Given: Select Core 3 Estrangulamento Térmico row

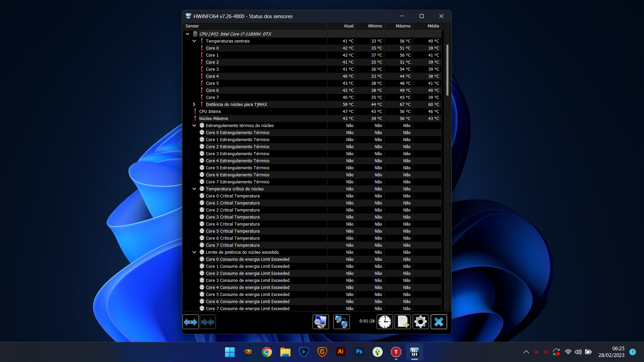Looking at the screenshot, I should pos(312,154).
